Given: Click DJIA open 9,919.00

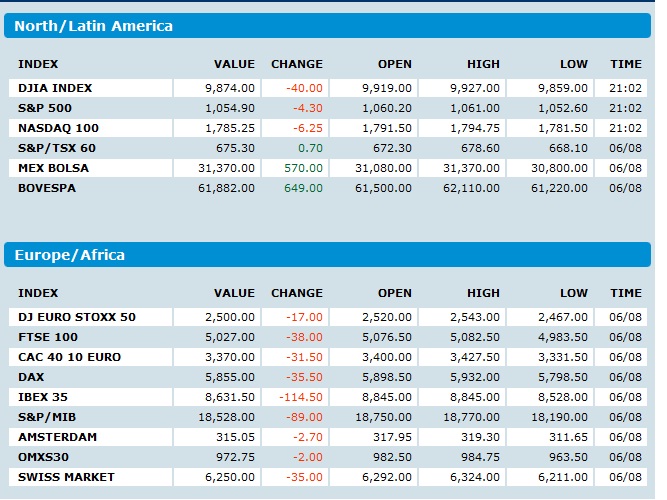Looking at the screenshot, I should [387, 88].
